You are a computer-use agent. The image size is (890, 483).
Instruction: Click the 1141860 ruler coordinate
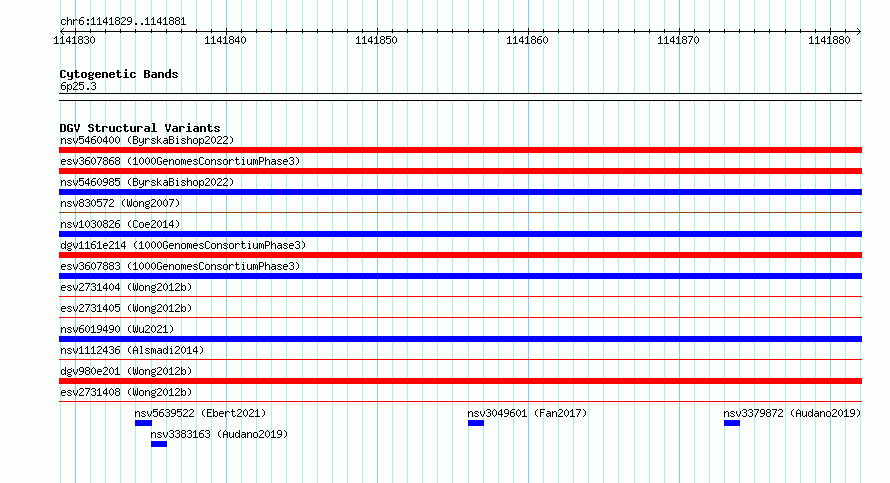(x=527, y=40)
